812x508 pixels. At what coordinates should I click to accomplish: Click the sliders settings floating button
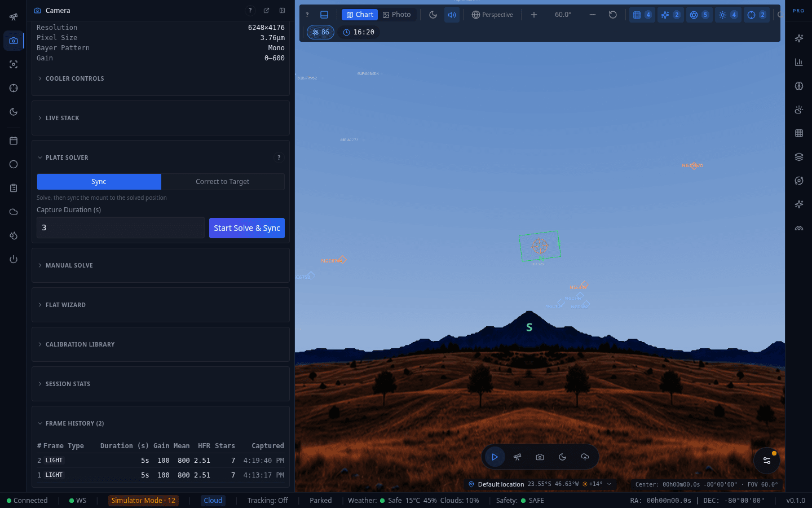pos(767,461)
